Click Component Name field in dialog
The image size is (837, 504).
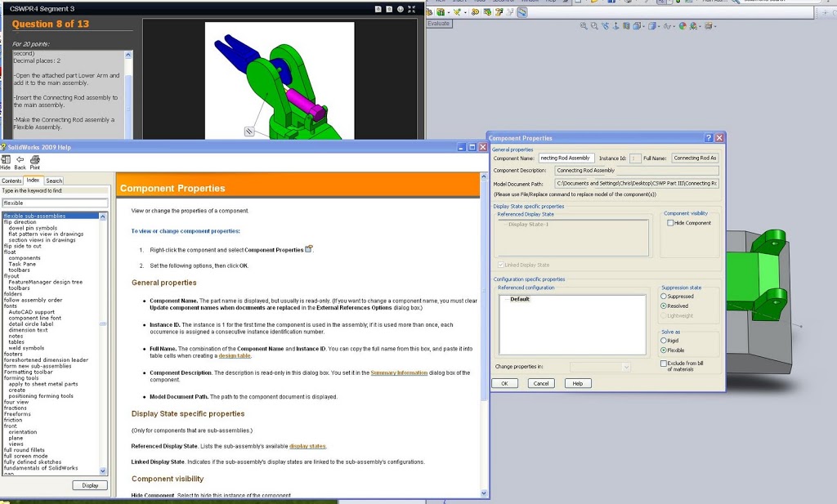[x=566, y=158]
